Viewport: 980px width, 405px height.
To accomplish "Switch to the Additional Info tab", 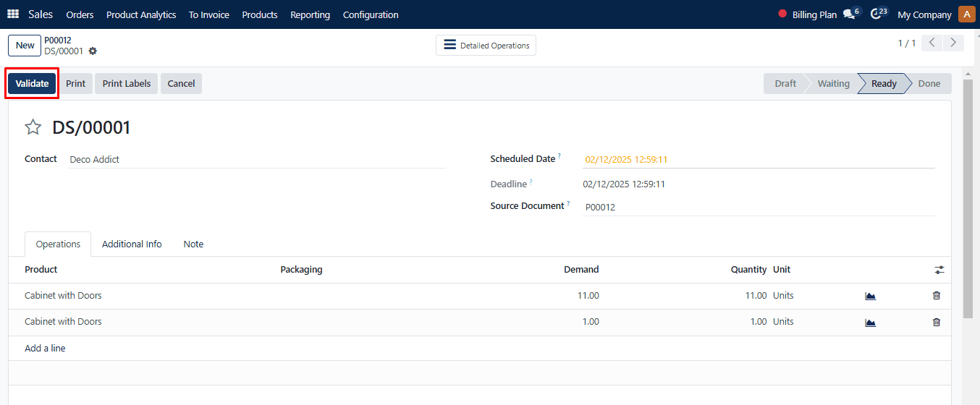I will click(132, 244).
